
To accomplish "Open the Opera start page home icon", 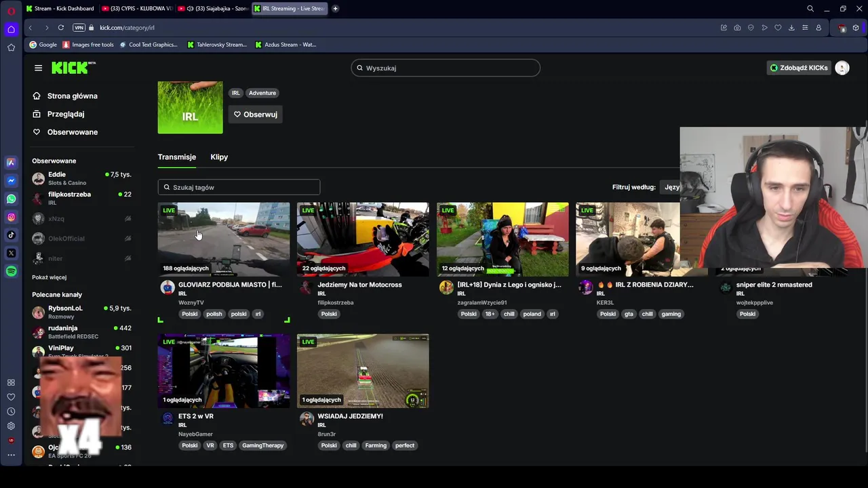I will [11, 29].
